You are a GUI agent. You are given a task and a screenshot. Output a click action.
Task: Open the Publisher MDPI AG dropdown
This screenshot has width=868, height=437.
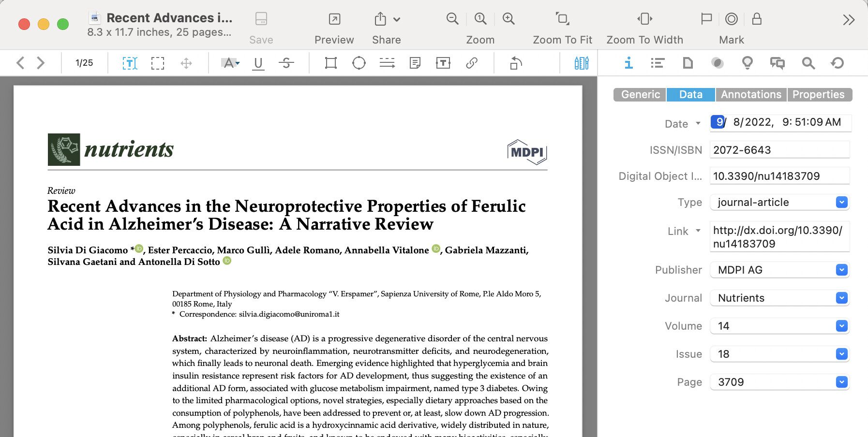(841, 270)
